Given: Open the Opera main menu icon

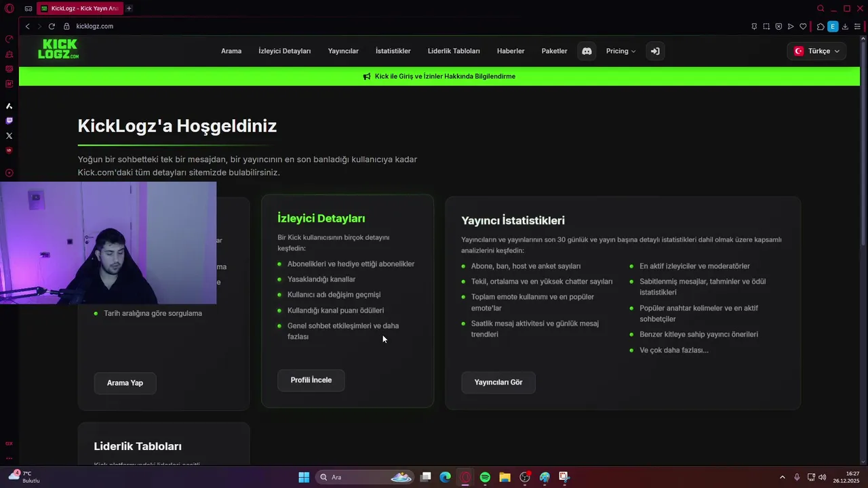Looking at the screenshot, I should pos(9,9).
